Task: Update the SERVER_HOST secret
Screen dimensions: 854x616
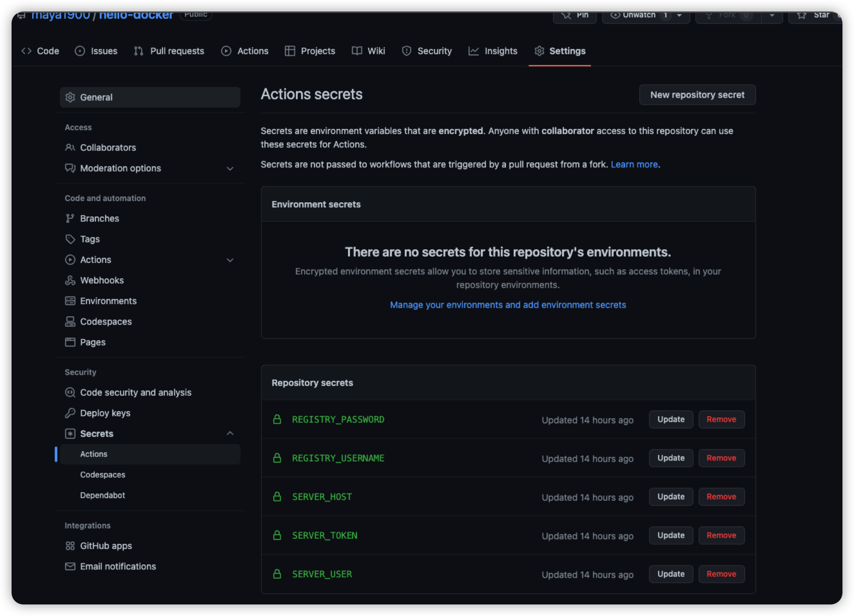Action: pyautogui.click(x=671, y=496)
